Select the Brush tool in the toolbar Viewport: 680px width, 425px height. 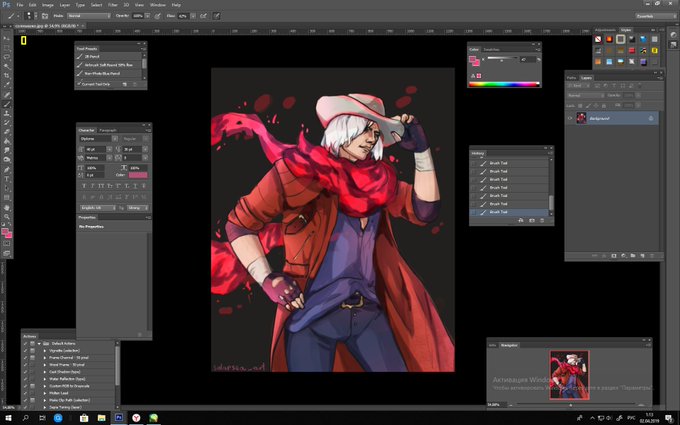click(7, 104)
